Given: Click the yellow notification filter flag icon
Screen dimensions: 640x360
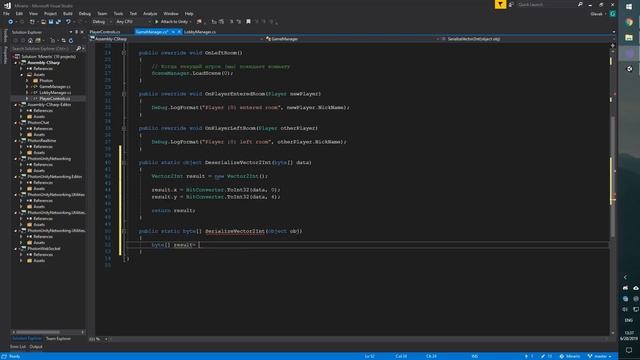Looking at the screenshot, I should pos(500,4).
